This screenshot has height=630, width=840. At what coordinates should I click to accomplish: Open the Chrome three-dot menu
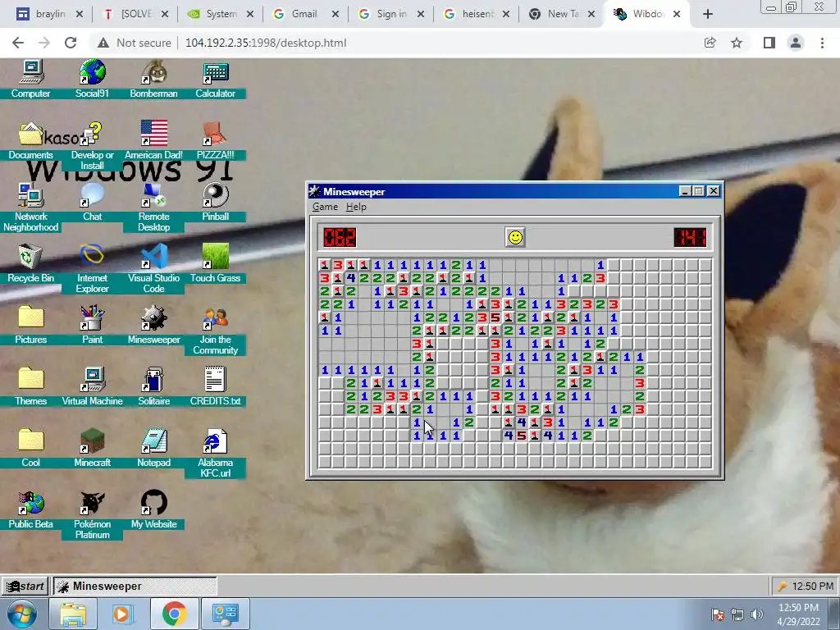point(822,43)
